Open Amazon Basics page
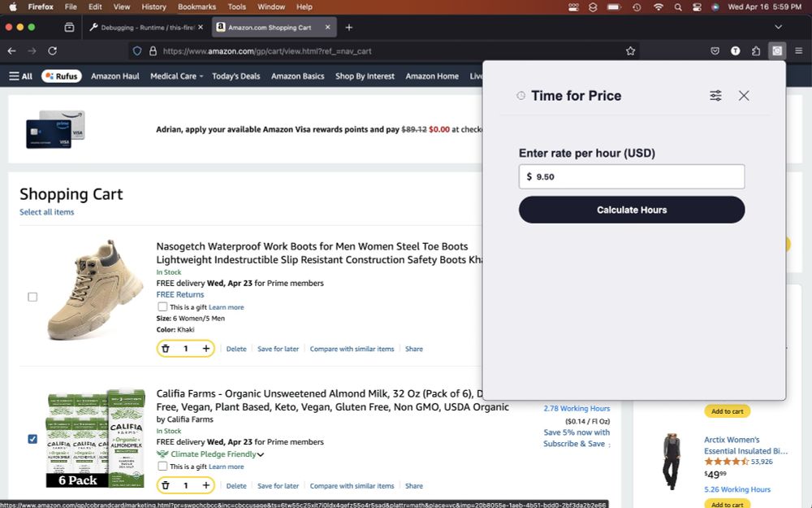This screenshot has width=812, height=508. 298,76
